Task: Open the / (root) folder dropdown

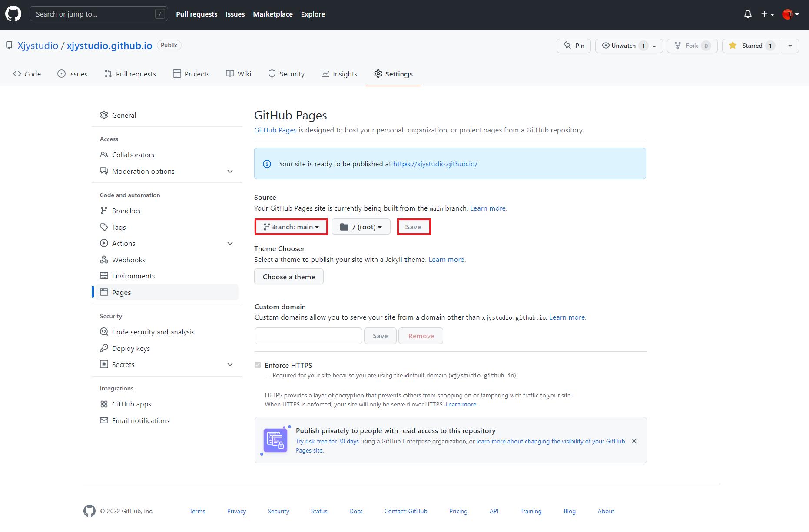Action: coord(361,227)
